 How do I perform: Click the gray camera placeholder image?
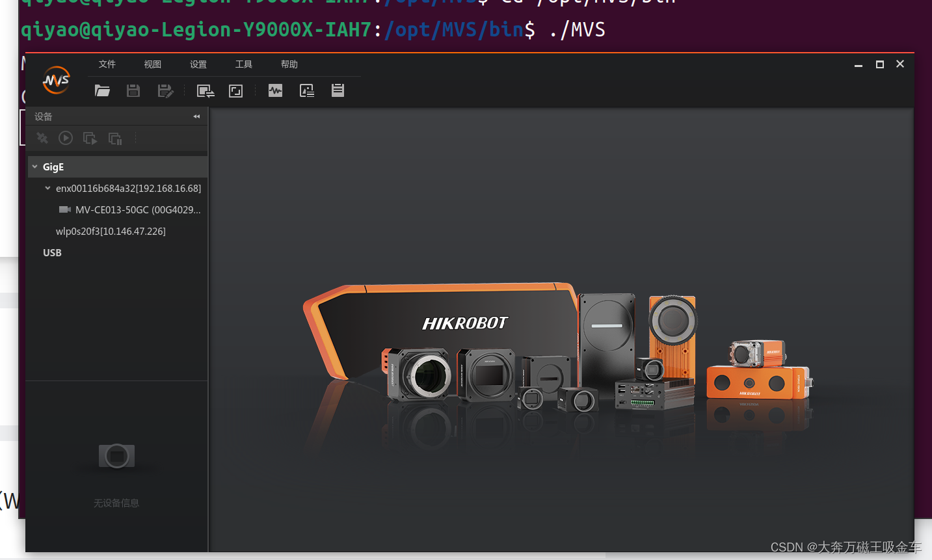(116, 456)
